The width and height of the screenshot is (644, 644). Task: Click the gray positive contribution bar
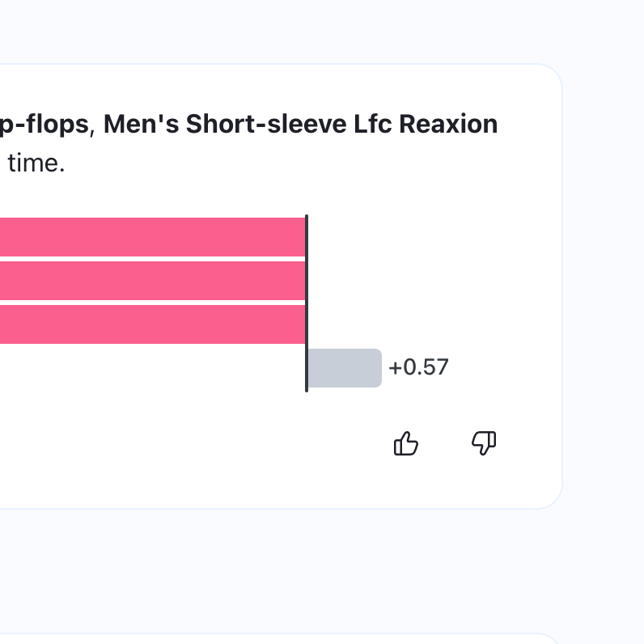coord(344,368)
